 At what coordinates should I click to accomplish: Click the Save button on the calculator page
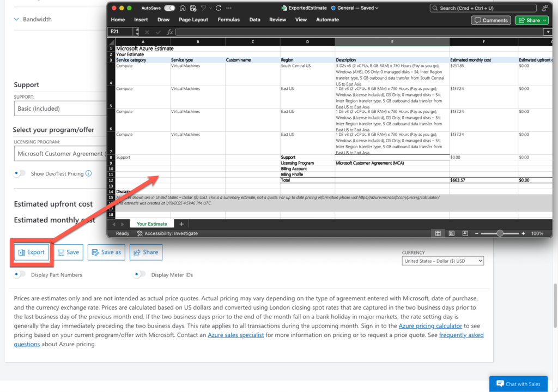68,252
